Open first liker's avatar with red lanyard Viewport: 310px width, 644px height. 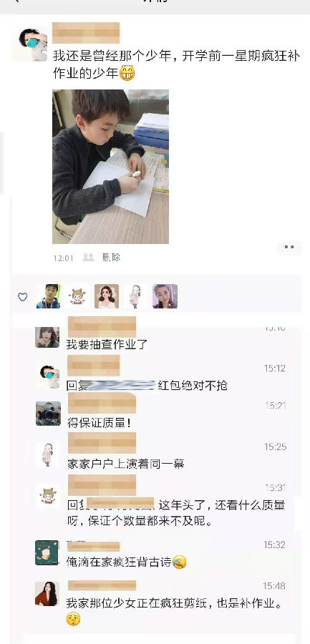click(48, 296)
